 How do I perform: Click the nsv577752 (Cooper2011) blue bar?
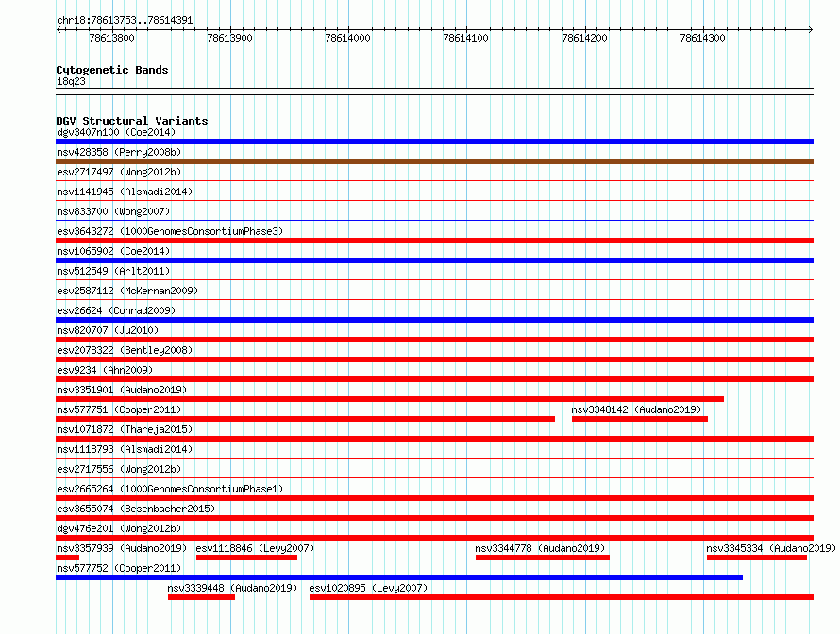[x=399, y=577]
